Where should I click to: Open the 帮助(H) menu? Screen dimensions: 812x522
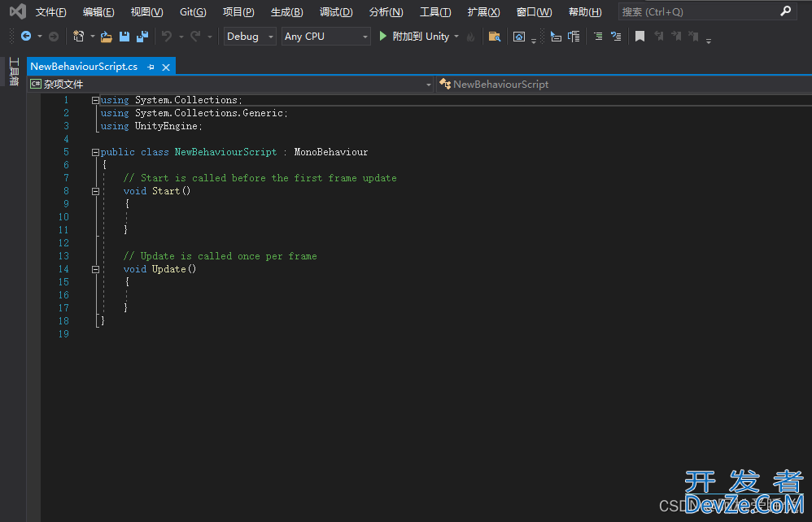pos(585,12)
